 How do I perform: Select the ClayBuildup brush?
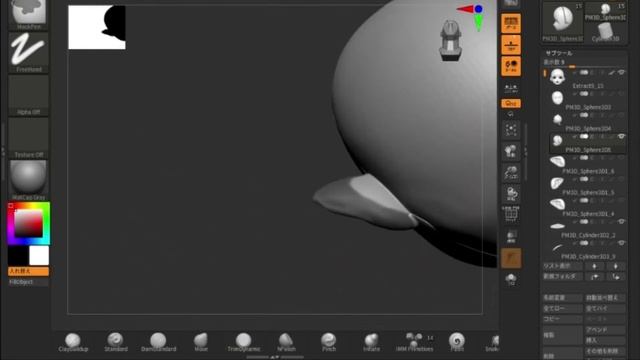coord(73,342)
